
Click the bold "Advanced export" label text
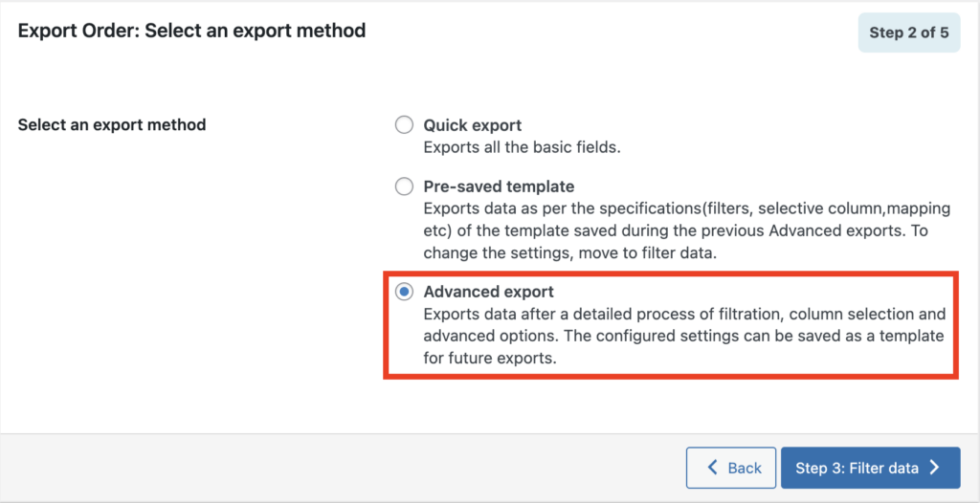(489, 291)
